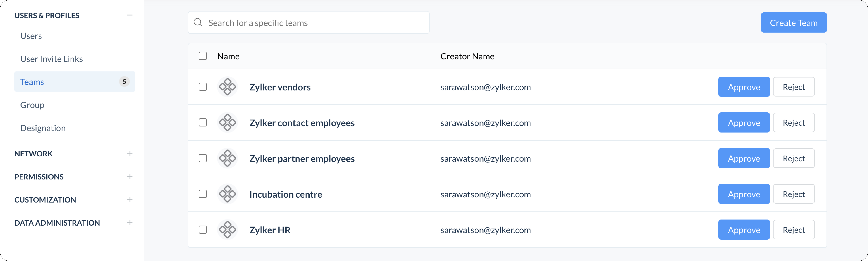Image resolution: width=868 pixels, height=261 pixels.
Task: Select the Teams sidebar item
Action: point(75,82)
